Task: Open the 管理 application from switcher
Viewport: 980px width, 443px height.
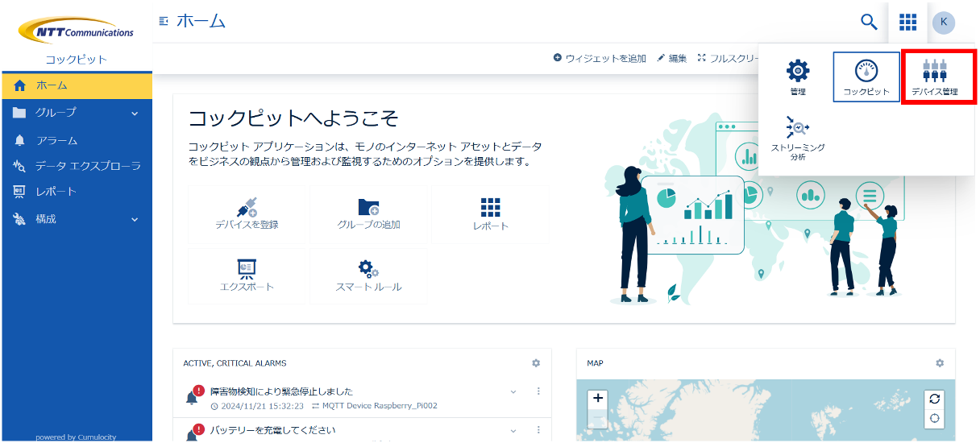Action: pos(797,77)
